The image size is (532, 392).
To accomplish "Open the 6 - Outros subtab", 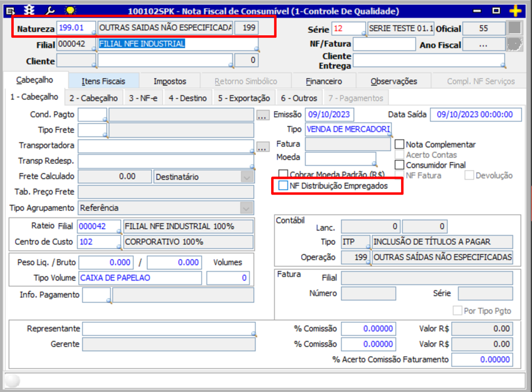I will click(299, 98).
